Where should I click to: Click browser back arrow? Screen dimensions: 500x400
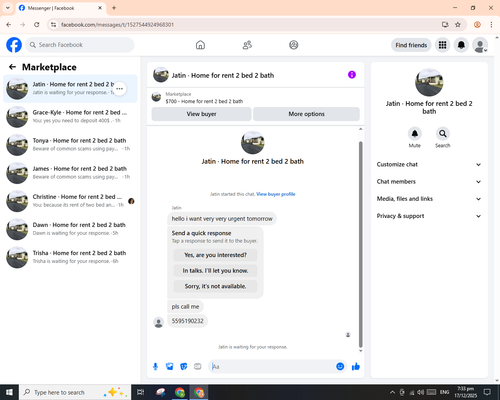[9, 25]
